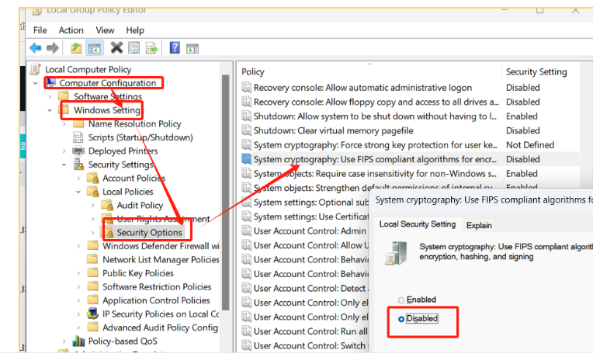This screenshot has height=364, width=593.
Task: Click the IP Security Policies icon
Action: [x=92, y=314]
